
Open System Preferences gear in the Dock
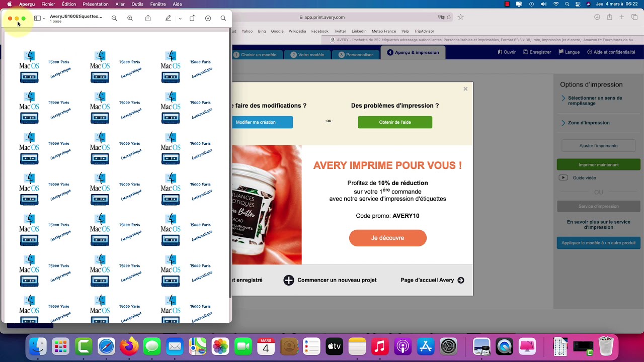coord(448,346)
